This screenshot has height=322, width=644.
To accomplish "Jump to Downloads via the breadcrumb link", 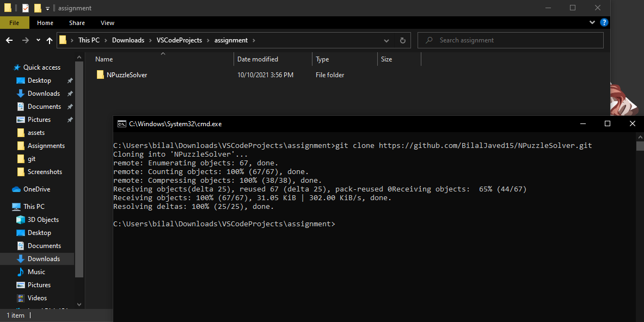I will pyautogui.click(x=128, y=40).
